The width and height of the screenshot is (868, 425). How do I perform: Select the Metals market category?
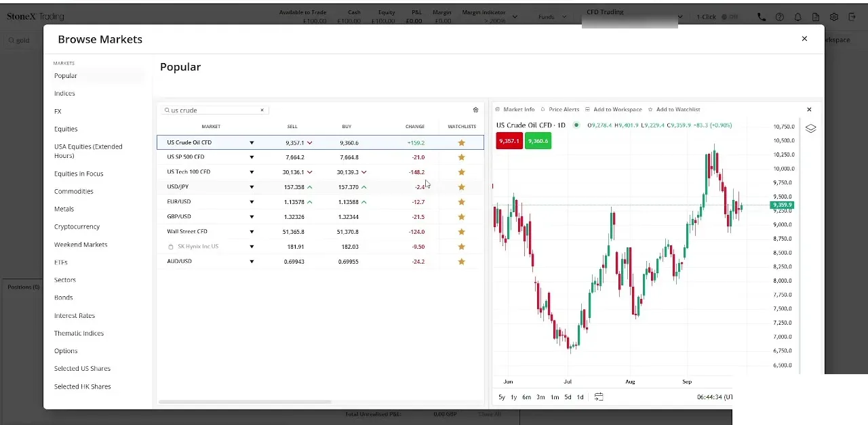tap(64, 209)
